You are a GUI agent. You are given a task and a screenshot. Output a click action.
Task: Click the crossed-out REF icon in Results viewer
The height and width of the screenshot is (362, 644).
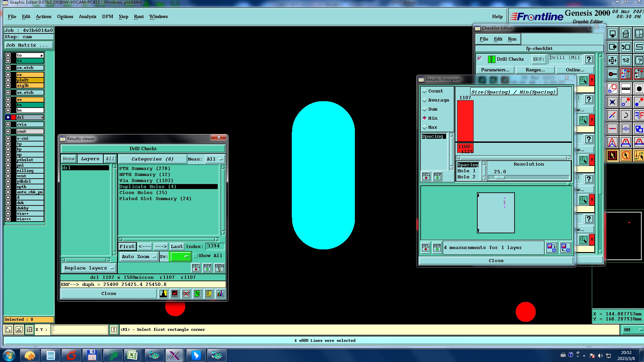[x=186, y=294]
